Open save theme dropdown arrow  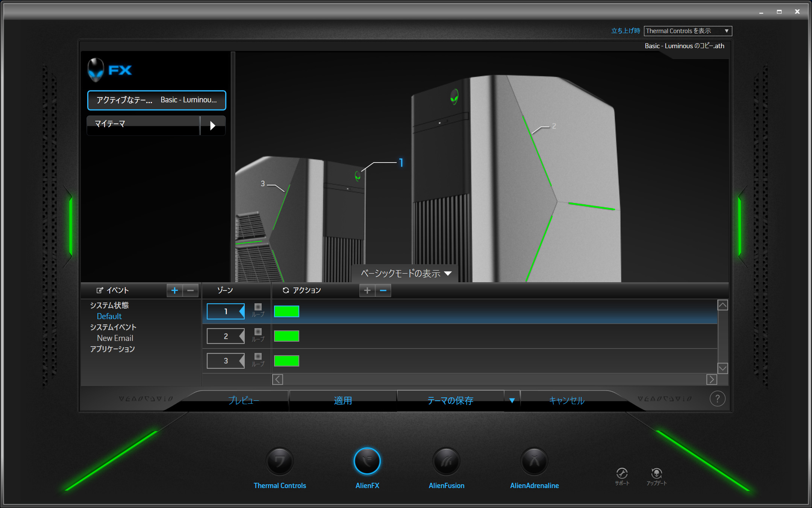(x=512, y=400)
